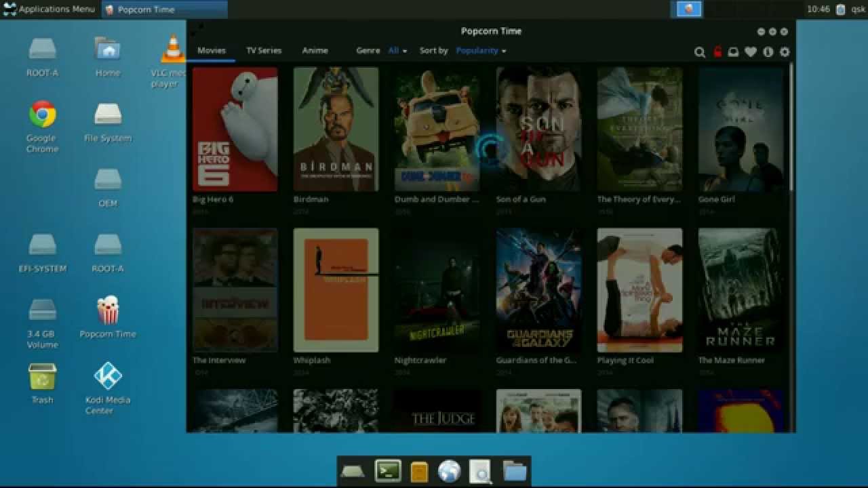This screenshot has width=868, height=488.
Task: Open the Nightcrawler poster
Action: click(437, 290)
